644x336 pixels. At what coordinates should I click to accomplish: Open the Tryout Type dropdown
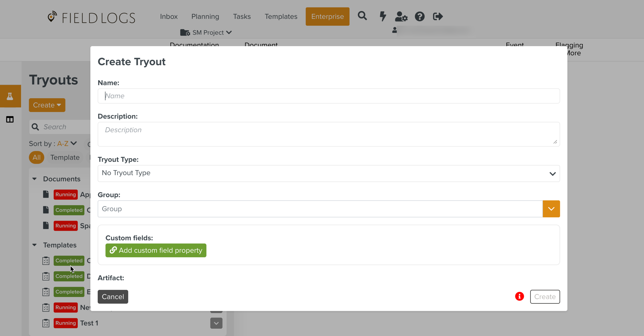pyautogui.click(x=328, y=173)
